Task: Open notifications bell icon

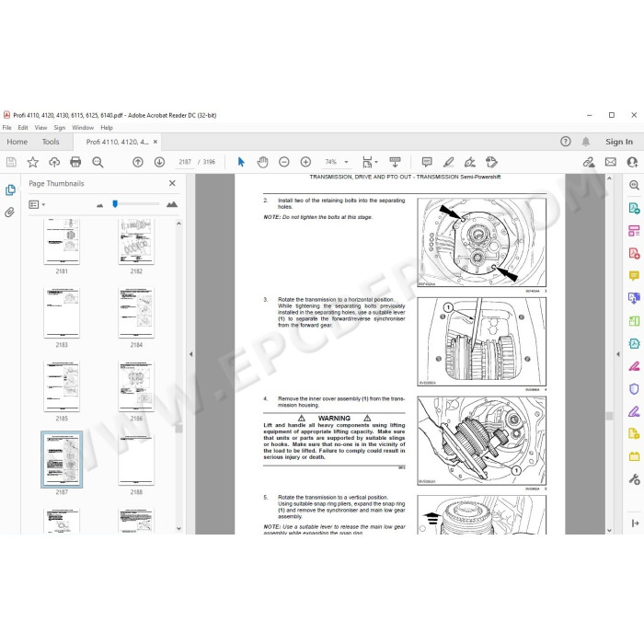Action: 586,142
